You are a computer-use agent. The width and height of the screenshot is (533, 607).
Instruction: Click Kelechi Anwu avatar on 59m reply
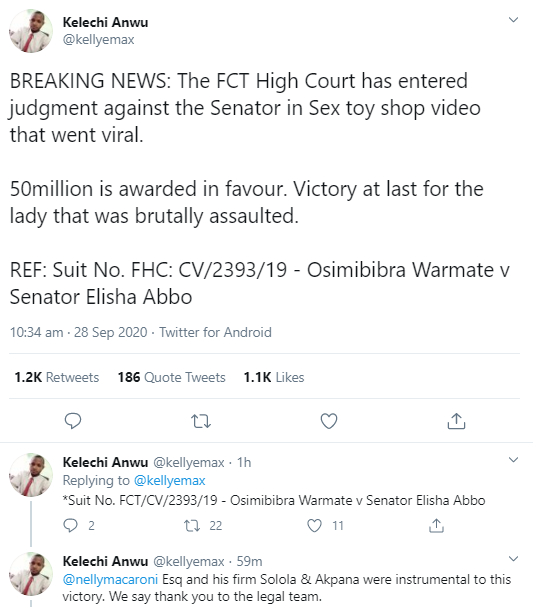[x=31, y=574]
